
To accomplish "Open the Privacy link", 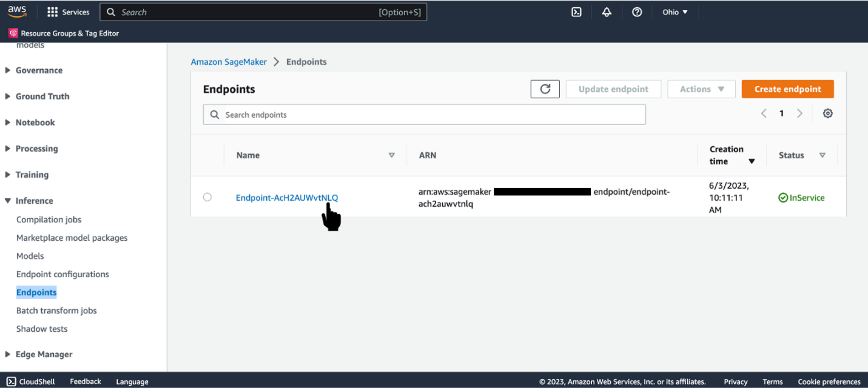I will click(736, 382).
